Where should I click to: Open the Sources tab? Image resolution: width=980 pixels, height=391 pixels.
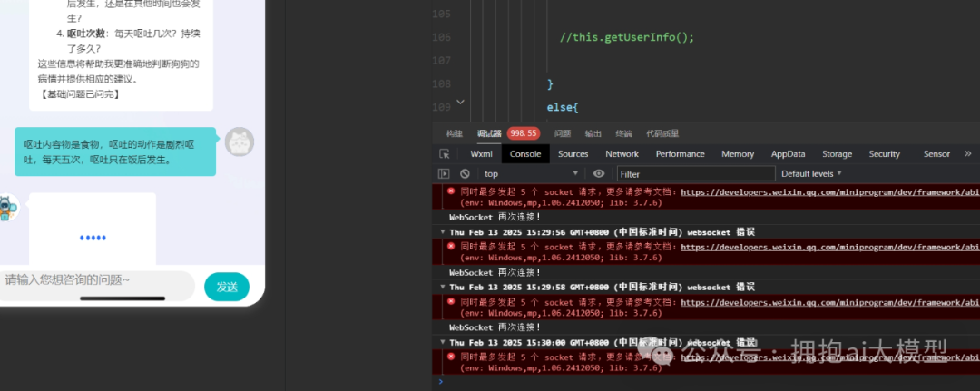point(573,154)
